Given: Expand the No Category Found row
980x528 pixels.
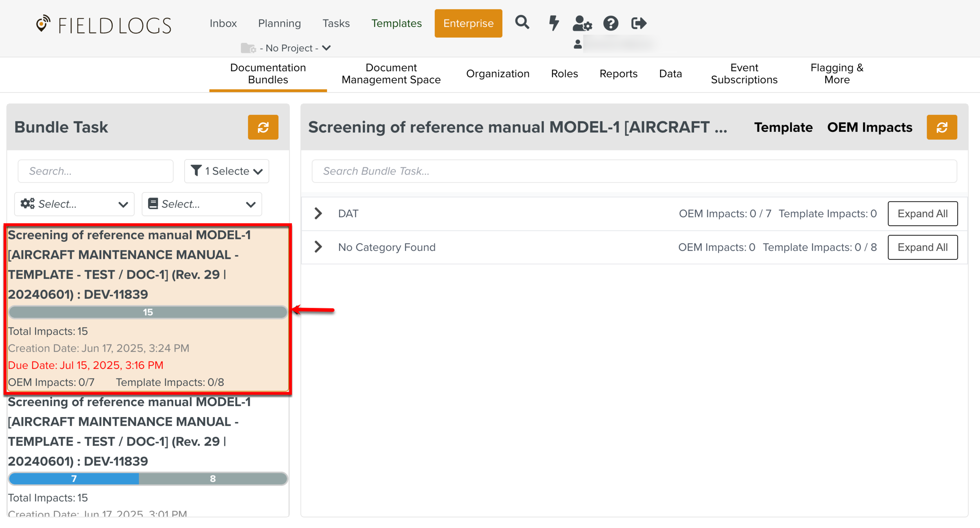Looking at the screenshot, I should [318, 247].
